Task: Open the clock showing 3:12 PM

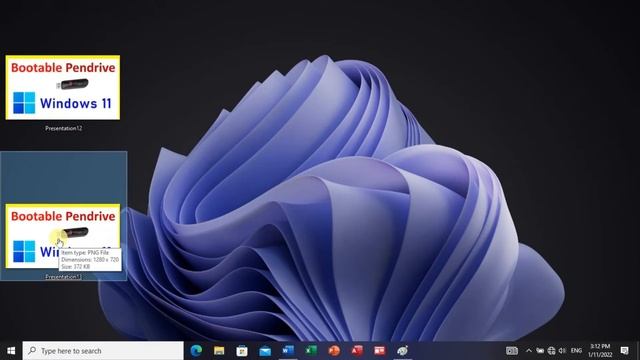Action: 600,351
